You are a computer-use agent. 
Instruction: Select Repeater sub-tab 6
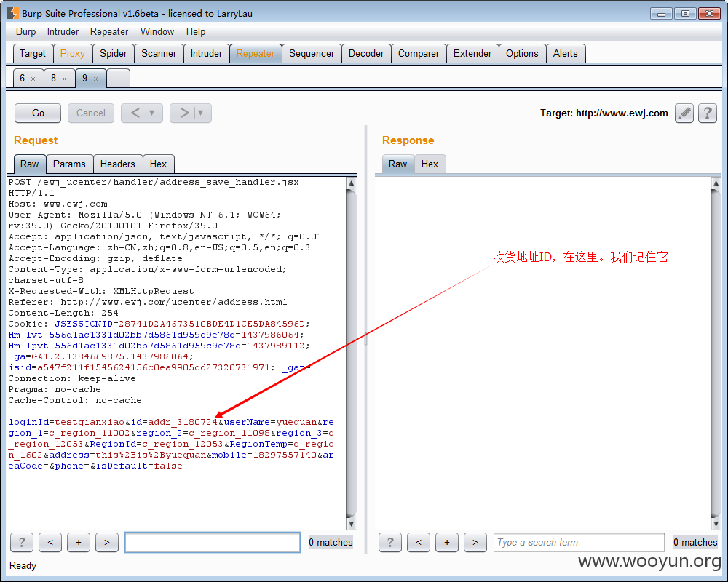(22, 78)
